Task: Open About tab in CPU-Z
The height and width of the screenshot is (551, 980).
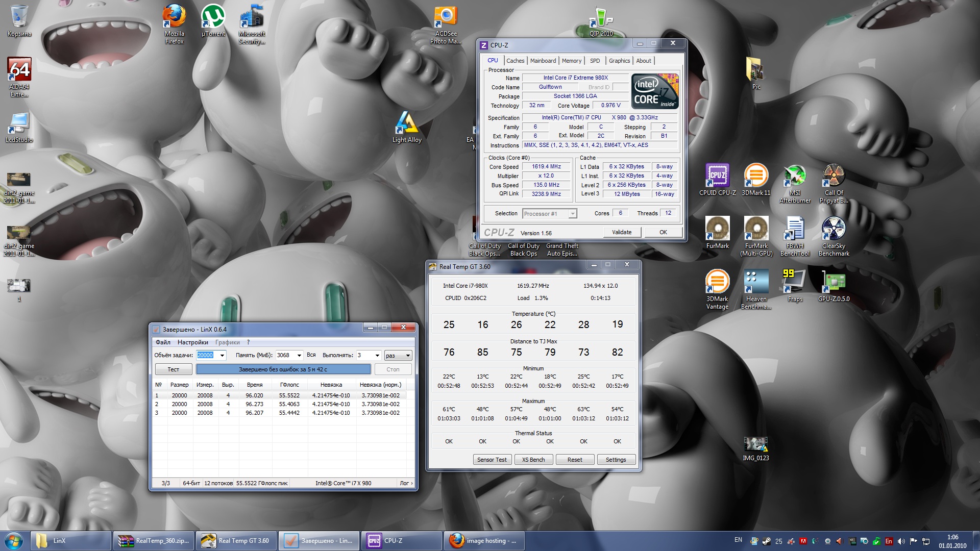Action: pyautogui.click(x=643, y=61)
